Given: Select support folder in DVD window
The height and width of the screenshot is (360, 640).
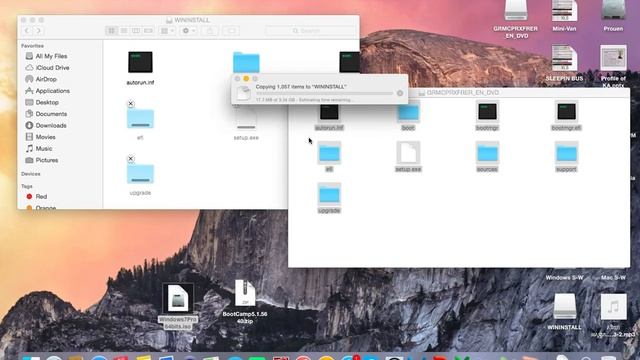Looking at the screenshot, I should tap(566, 153).
